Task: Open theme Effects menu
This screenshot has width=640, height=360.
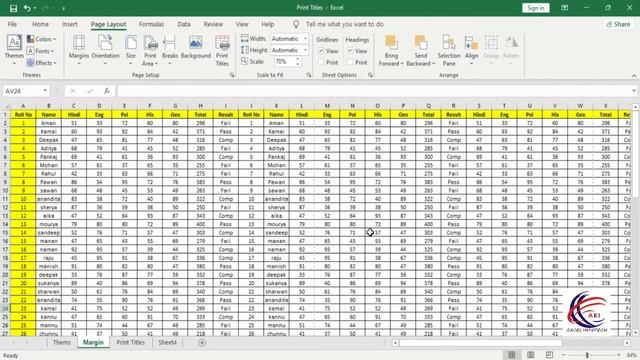Action: [41, 63]
